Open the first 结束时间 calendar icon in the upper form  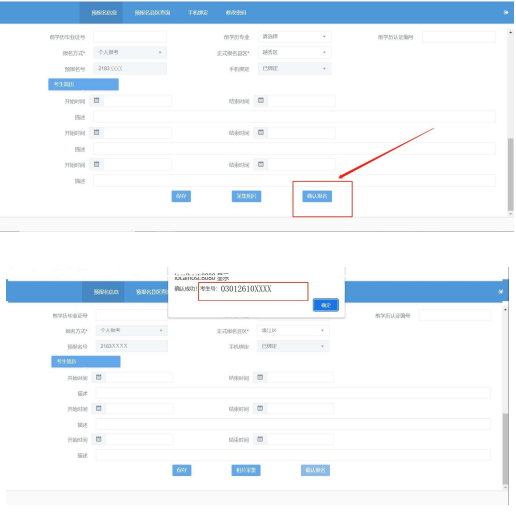click(x=261, y=100)
